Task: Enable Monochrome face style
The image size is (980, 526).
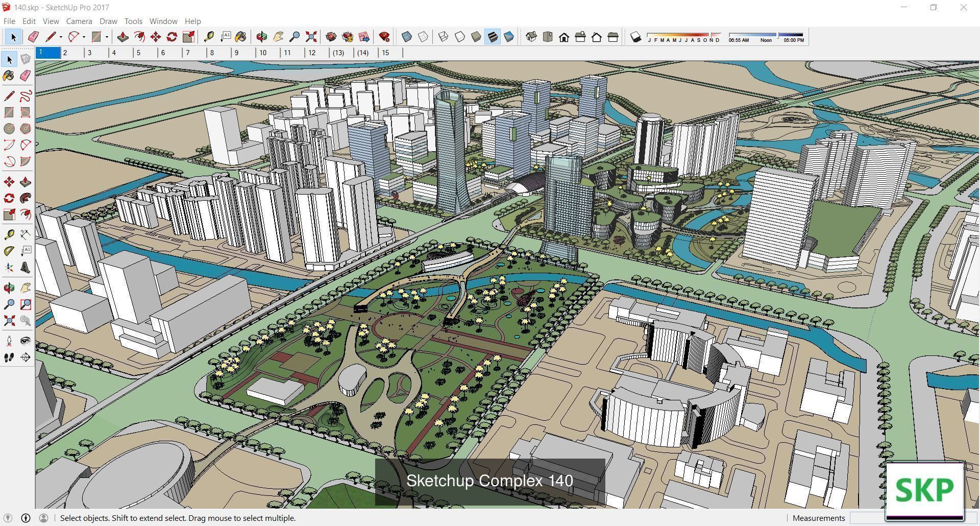Action: coord(509,37)
